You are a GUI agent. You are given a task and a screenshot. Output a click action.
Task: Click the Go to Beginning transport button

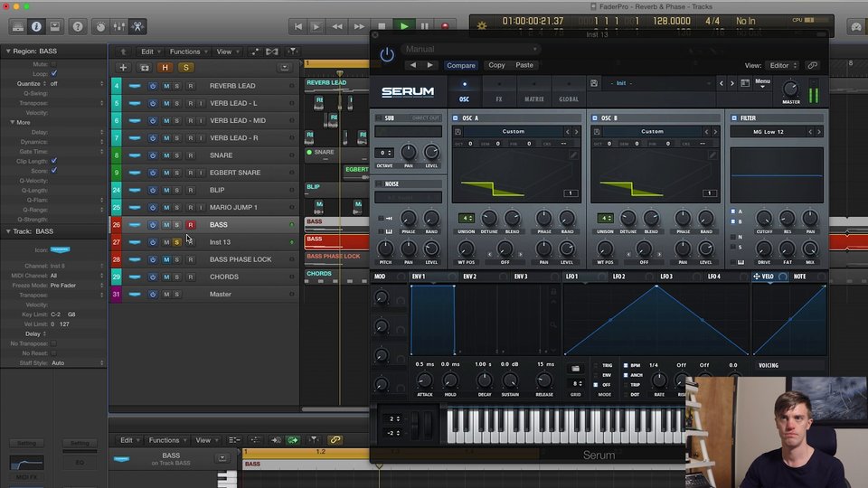(x=297, y=26)
